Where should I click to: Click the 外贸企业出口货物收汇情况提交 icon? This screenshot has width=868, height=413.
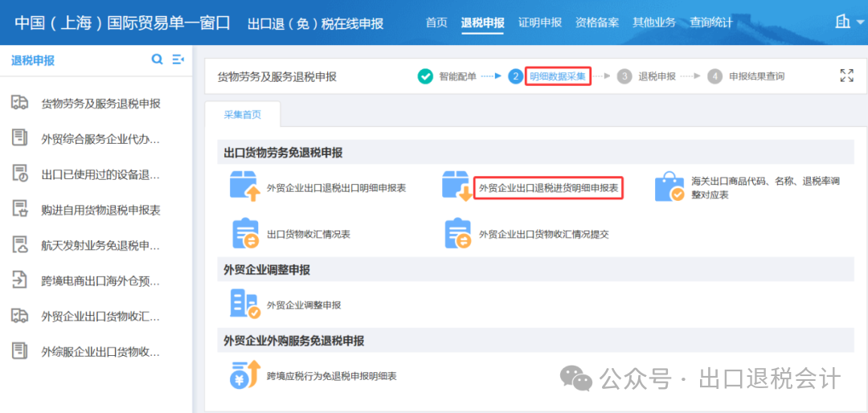pos(457,233)
